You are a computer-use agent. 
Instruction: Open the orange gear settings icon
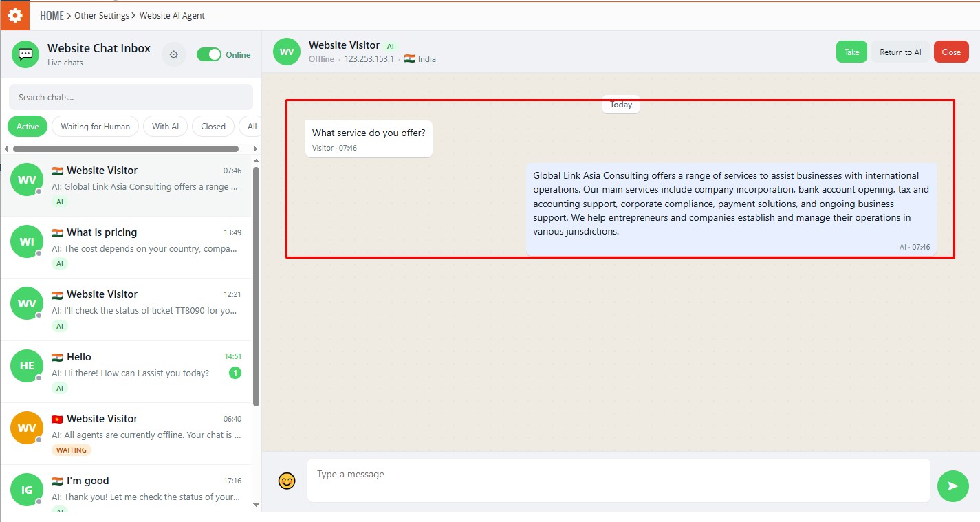point(14,15)
